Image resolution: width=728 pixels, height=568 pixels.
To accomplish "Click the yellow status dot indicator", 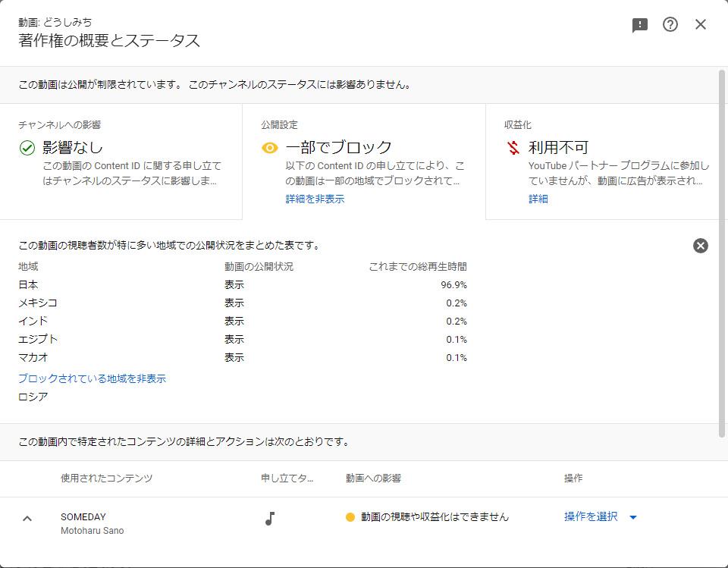I will (x=350, y=517).
